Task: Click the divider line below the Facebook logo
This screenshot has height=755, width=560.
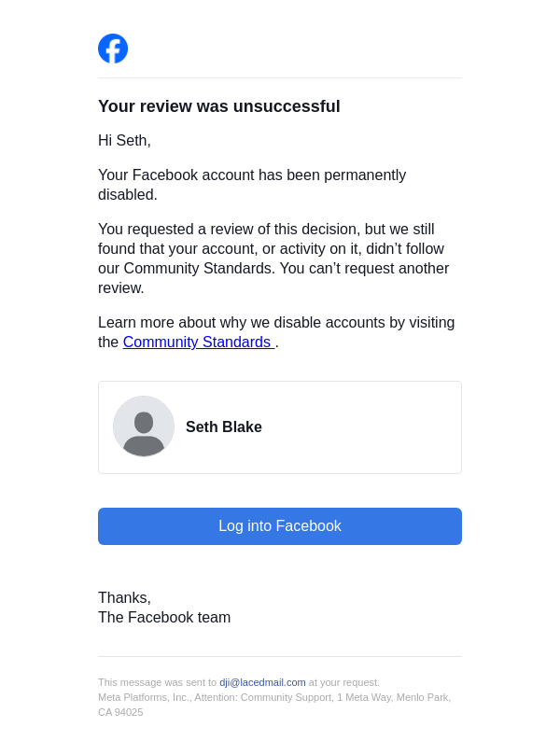Action: (280, 78)
